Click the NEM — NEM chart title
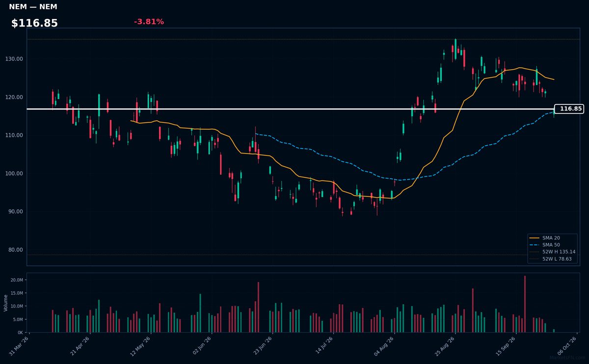 33,7
